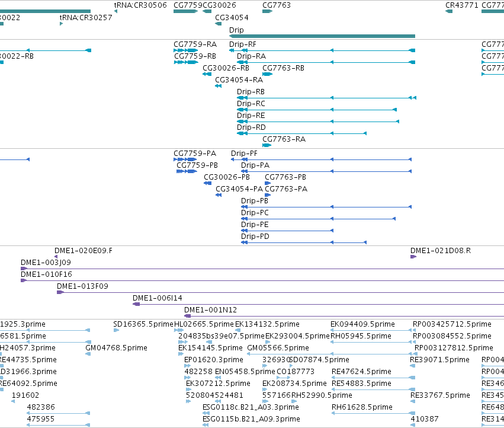Screen dimensions: 504x428
Task: Click the EK208734.5prime EST label
Action: (294, 384)
